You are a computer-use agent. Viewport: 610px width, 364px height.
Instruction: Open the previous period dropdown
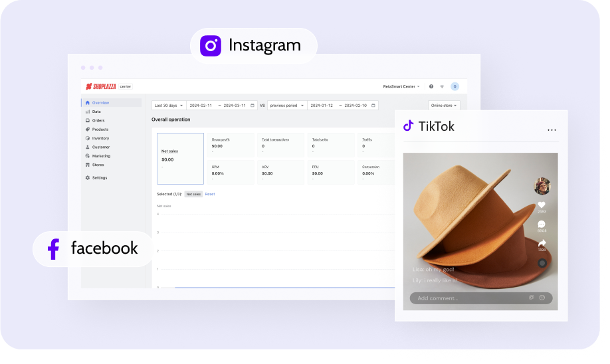click(287, 106)
